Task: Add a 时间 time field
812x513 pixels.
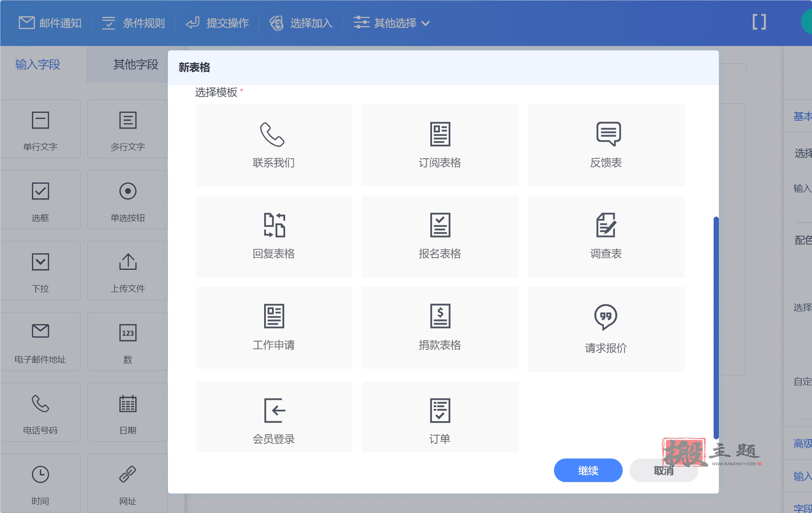Action: tap(40, 483)
